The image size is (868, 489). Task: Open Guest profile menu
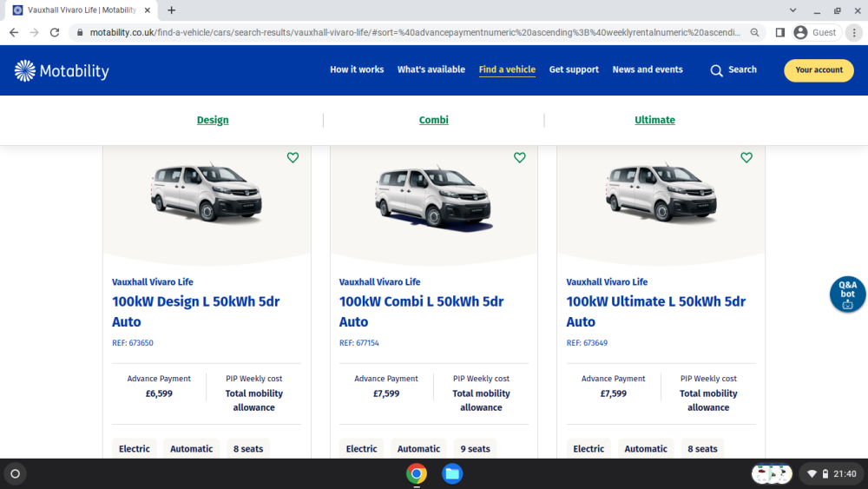pos(816,33)
